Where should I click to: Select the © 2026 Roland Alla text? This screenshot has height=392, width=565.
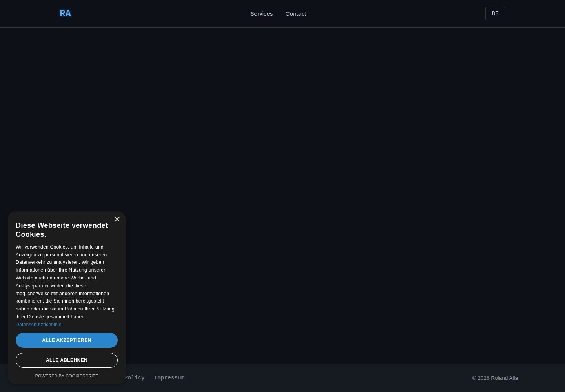[495, 378]
